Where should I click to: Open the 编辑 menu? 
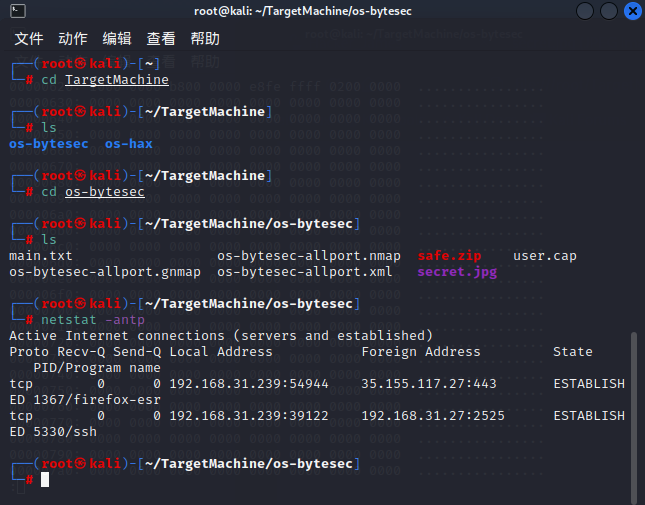[x=117, y=39]
